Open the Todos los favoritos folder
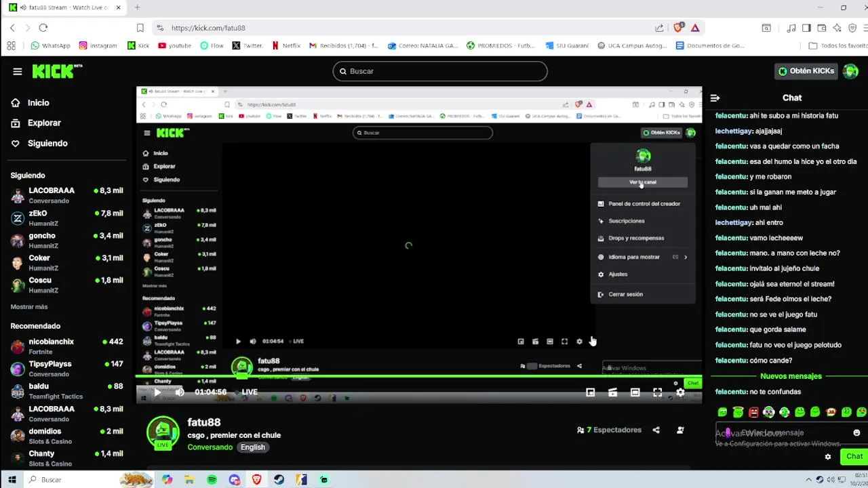 pyautogui.click(x=838, y=45)
